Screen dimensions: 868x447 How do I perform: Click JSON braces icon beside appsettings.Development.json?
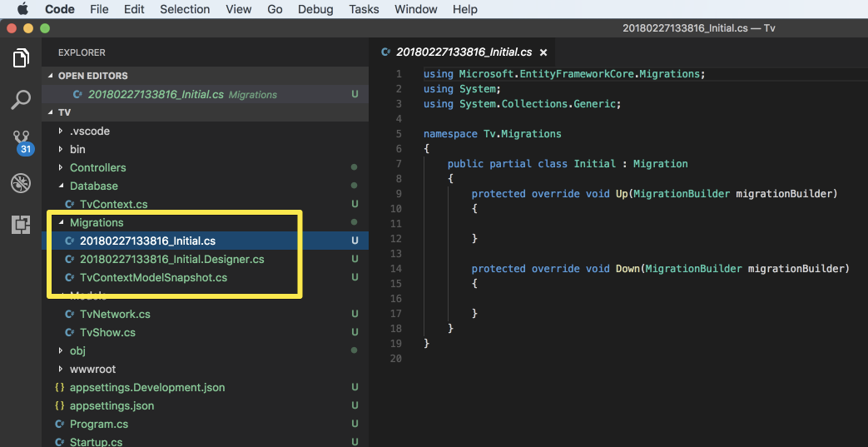click(60, 387)
